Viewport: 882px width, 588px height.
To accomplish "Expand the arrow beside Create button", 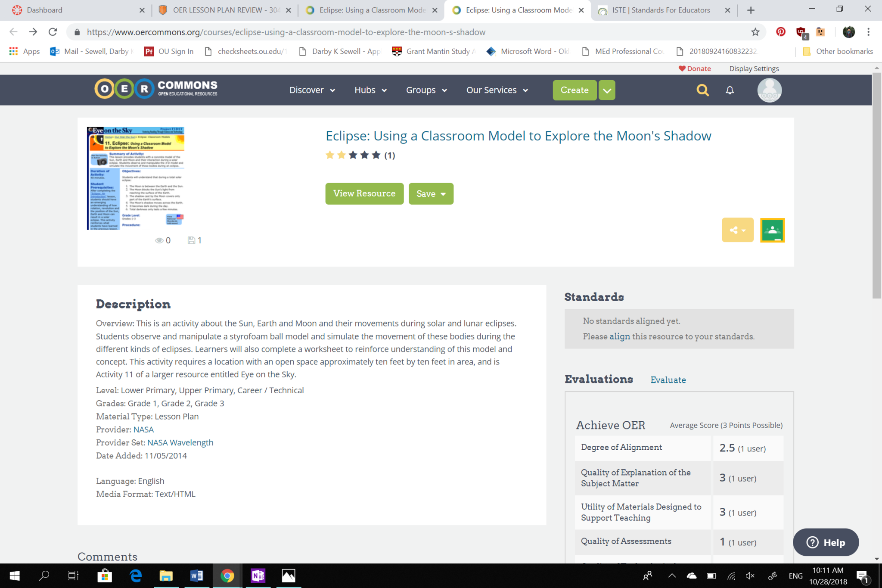I will pyautogui.click(x=606, y=90).
